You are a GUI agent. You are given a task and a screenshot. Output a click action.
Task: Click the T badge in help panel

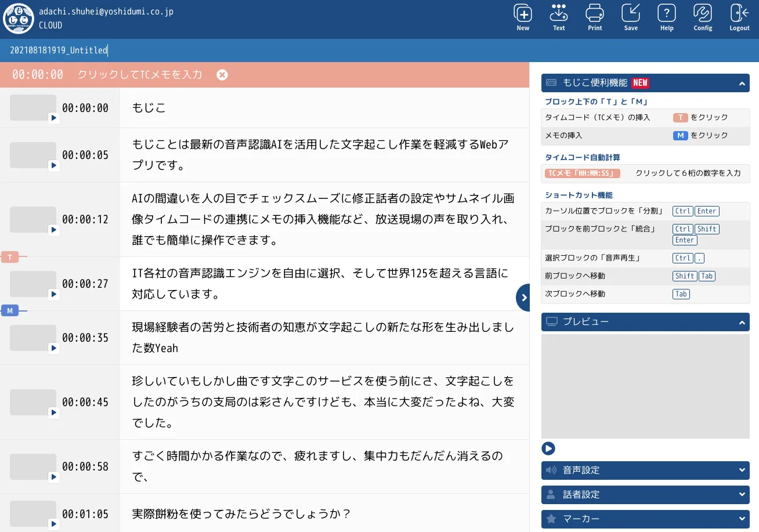point(680,117)
